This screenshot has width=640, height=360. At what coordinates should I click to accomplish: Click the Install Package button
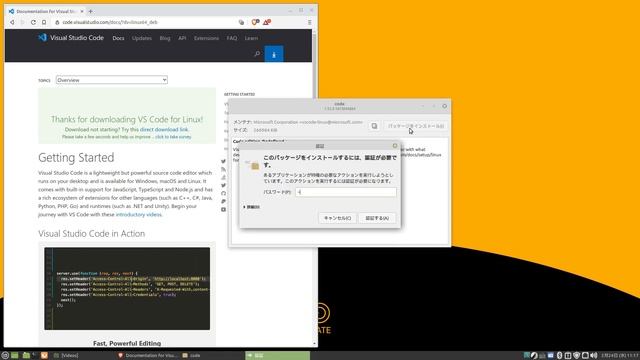pos(416,126)
